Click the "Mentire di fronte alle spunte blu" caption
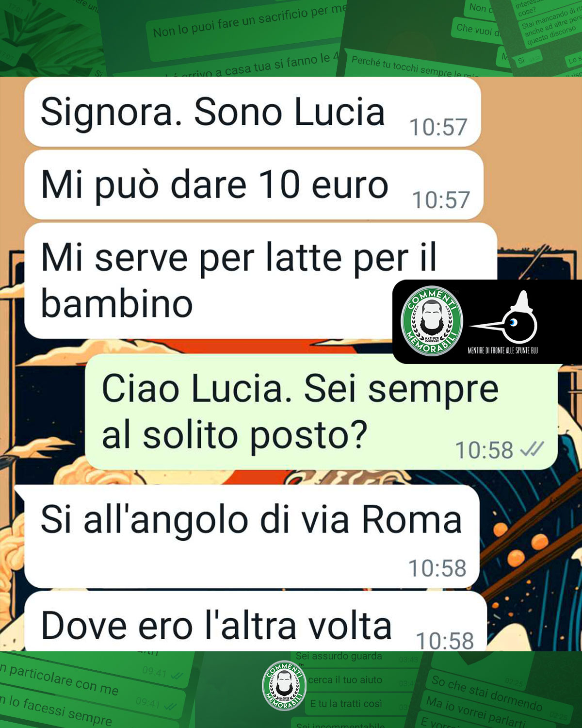This screenshot has width=582, height=728. click(502, 350)
